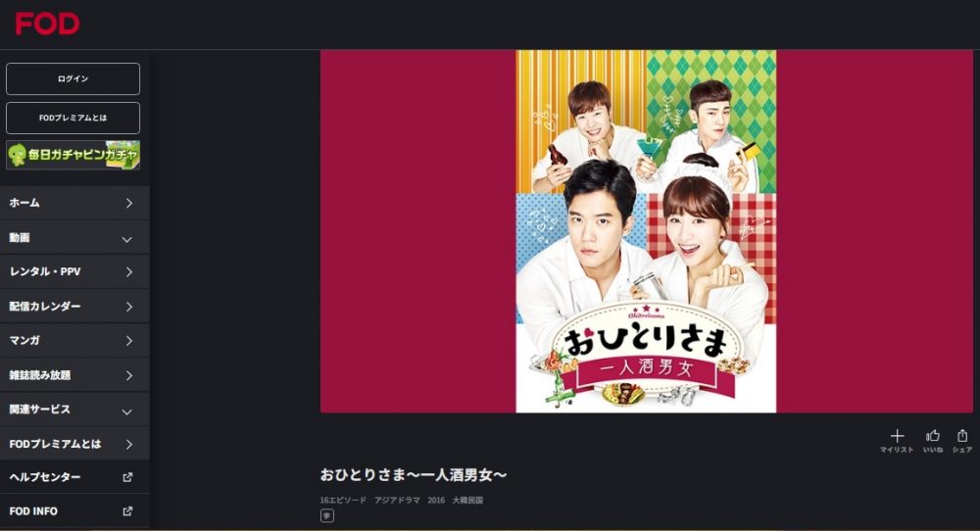Click the いいね thumbs-up icon

click(933, 435)
